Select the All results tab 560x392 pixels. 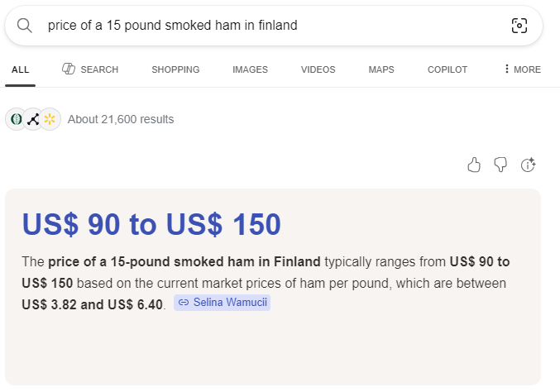click(21, 69)
